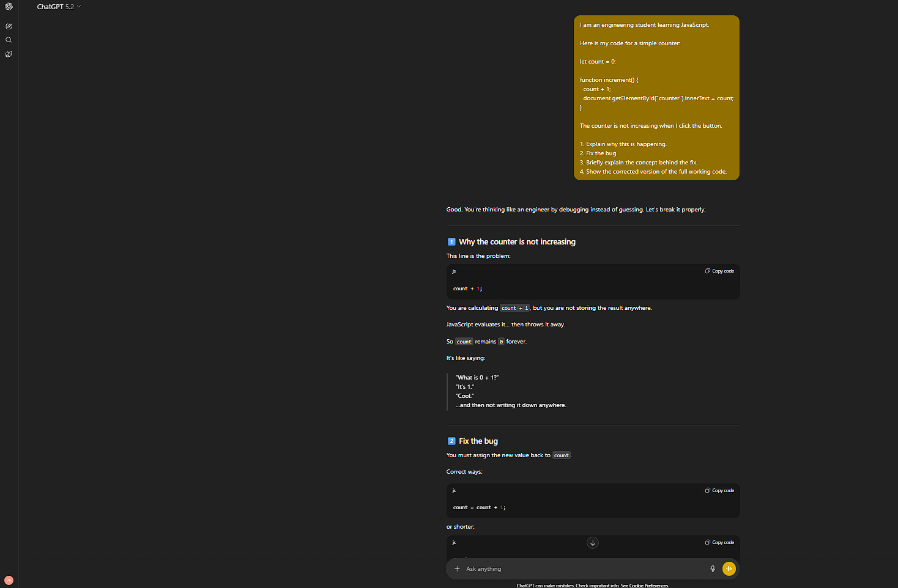The image size is (898, 588).
Task: Click the yellow user message bubble
Action: point(656,98)
